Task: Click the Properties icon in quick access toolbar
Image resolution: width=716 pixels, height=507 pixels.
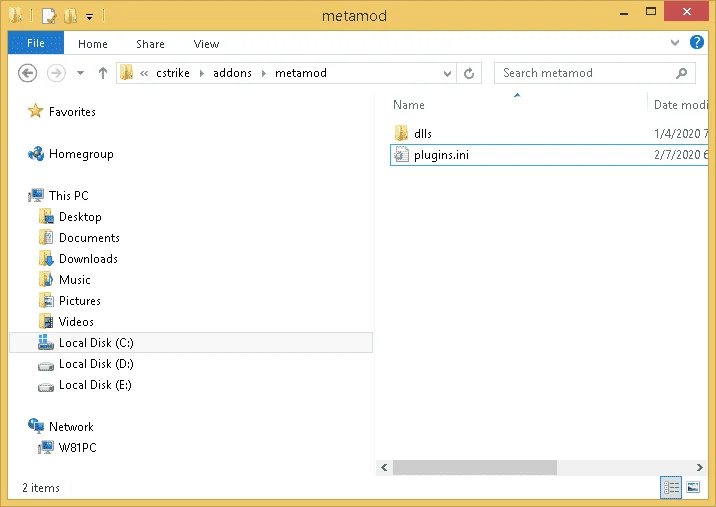Action: coord(48,16)
